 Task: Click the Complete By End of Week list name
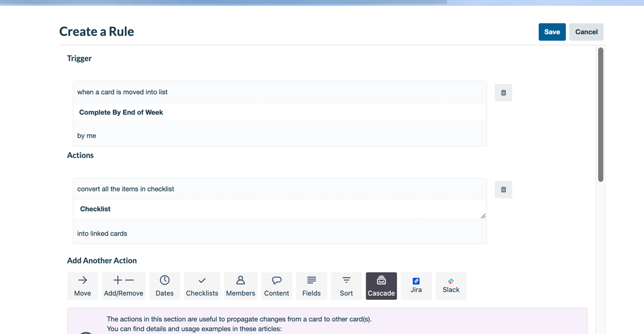tap(121, 112)
